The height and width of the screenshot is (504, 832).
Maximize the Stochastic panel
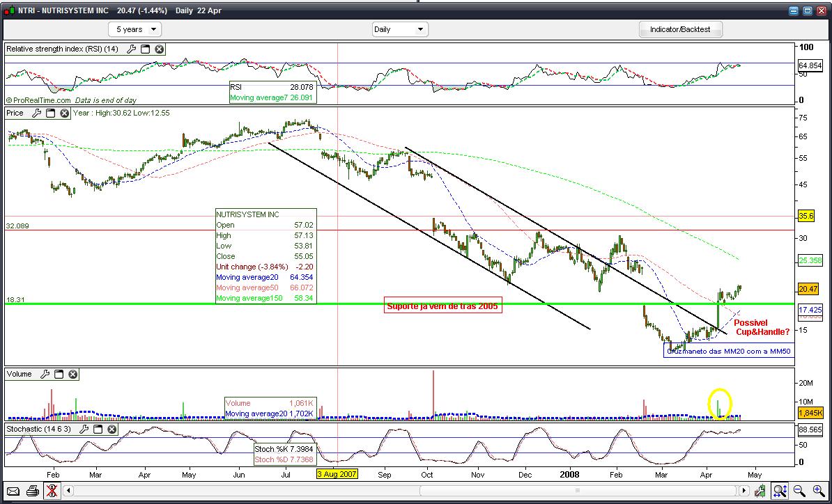tap(98, 430)
